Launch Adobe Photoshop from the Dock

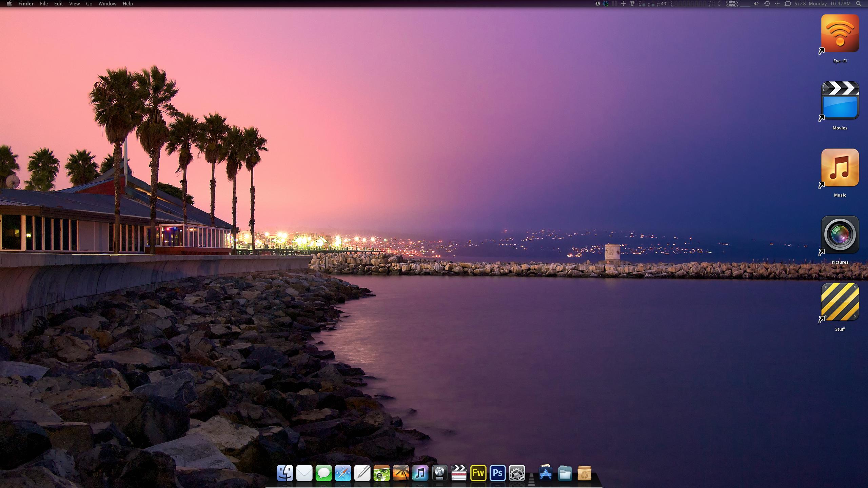(497, 473)
